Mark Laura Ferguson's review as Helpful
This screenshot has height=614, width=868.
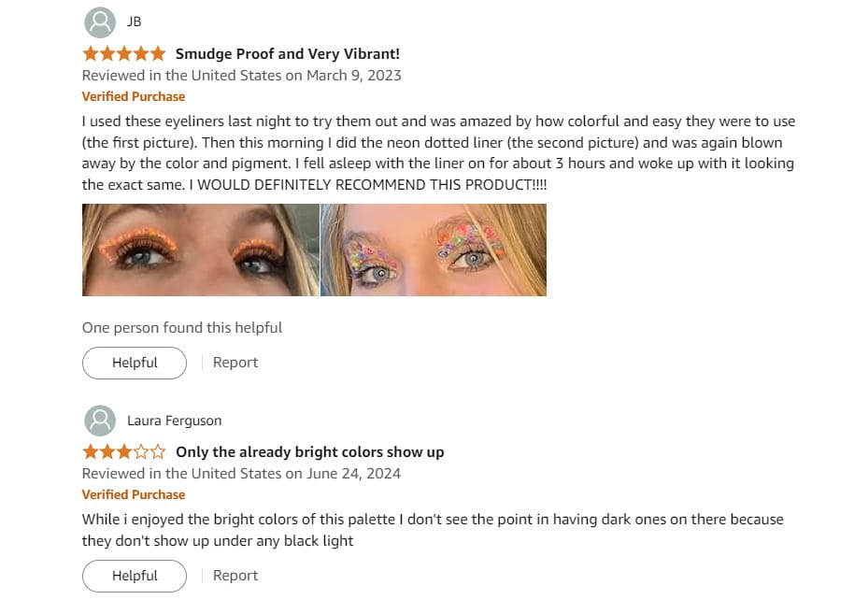coord(135,576)
